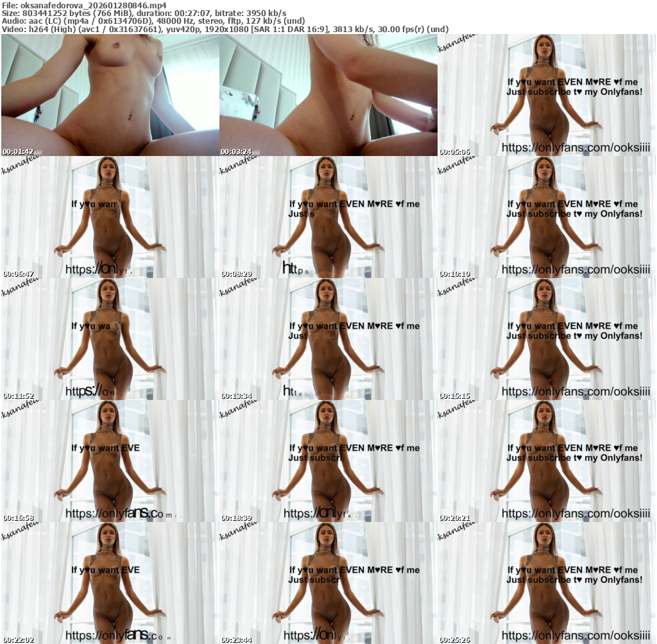Click the thumbnail stamped 00:25:26
The height and width of the screenshot is (644, 657).
click(x=547, y=583)
